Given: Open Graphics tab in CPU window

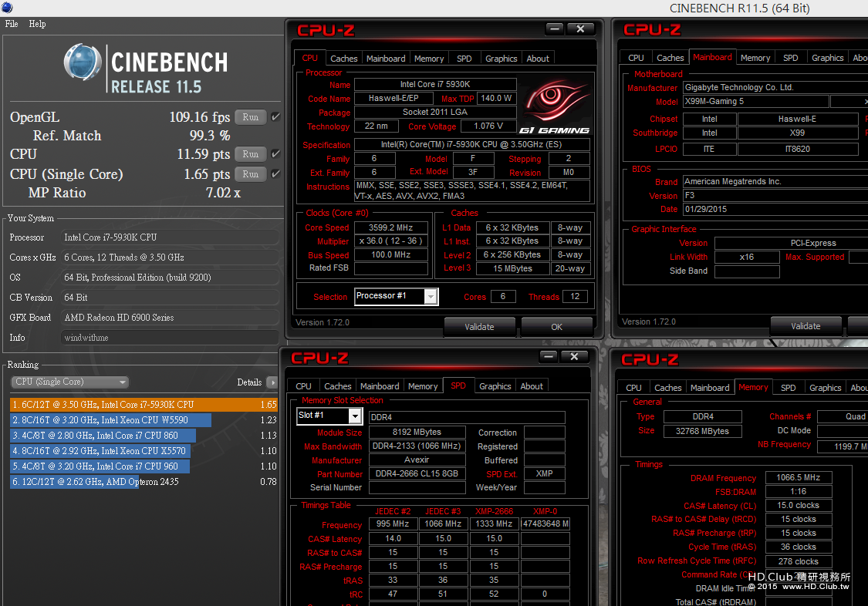Looking at the screenshot, I should pyautogui.click(x=501, y=59).
